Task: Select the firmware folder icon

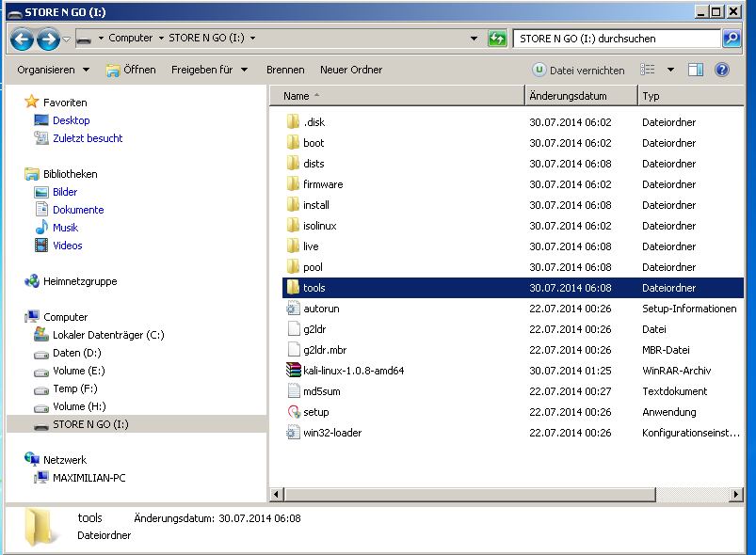Action: pyautogui.click(x=293, y=184)
